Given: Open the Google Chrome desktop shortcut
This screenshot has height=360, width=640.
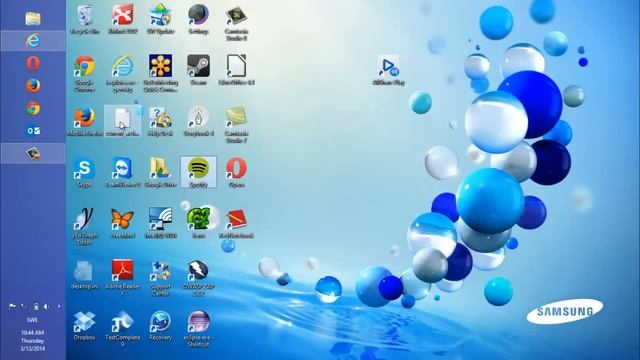Looking at the screenshot, I should [84, 73].
